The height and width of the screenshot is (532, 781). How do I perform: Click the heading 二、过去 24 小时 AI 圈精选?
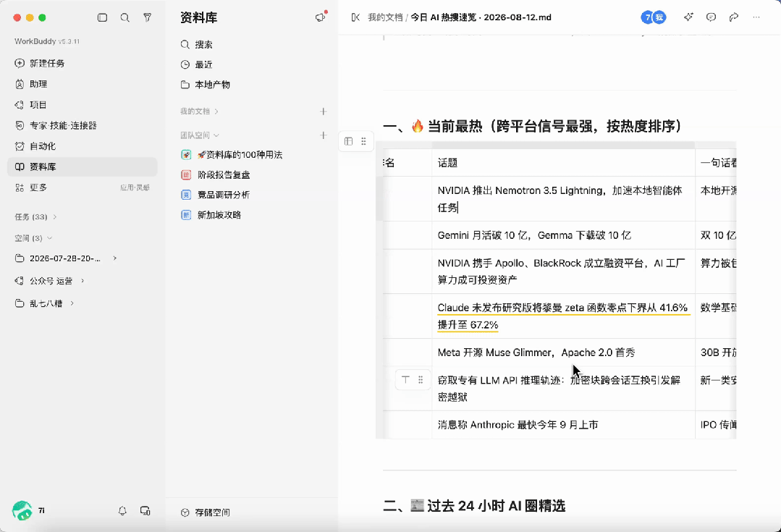coord(474,506)
